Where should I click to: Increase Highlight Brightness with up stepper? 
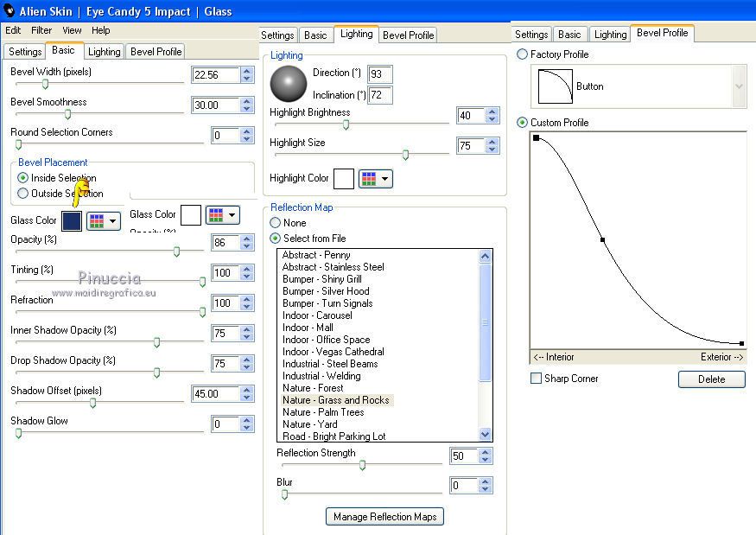click(492, 111)
